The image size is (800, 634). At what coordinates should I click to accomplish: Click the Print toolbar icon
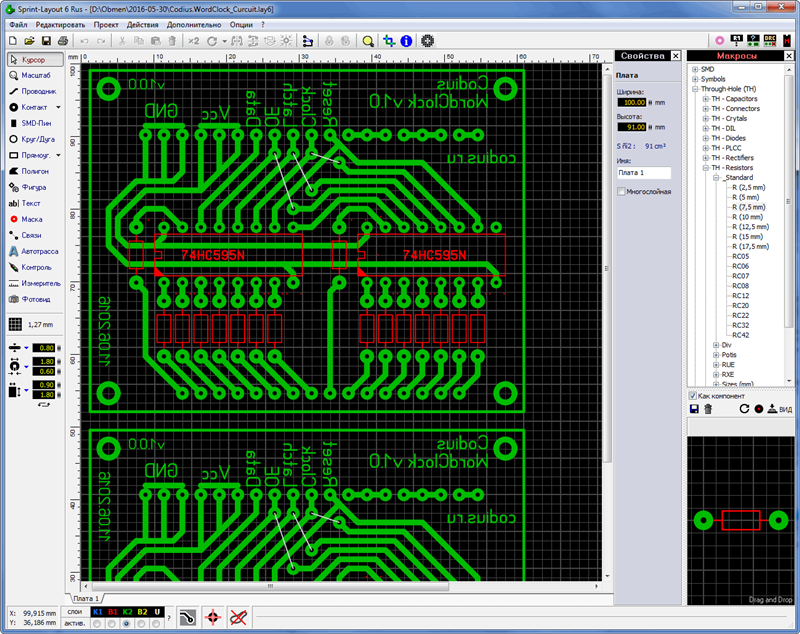pos(62,41)
